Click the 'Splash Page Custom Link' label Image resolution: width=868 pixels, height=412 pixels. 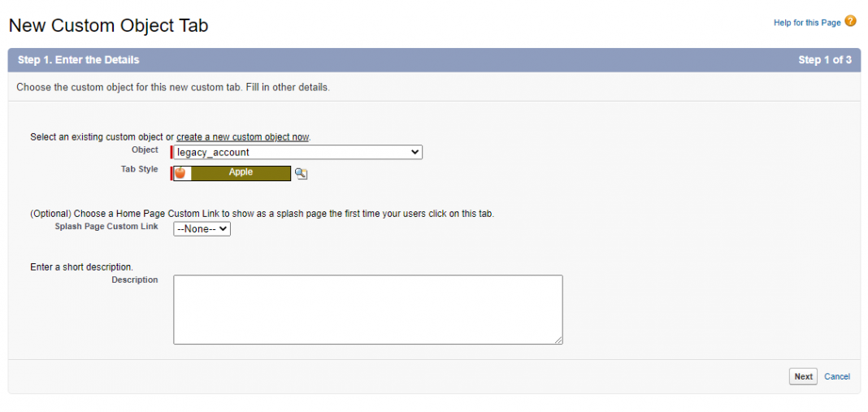tap(106, 226)
